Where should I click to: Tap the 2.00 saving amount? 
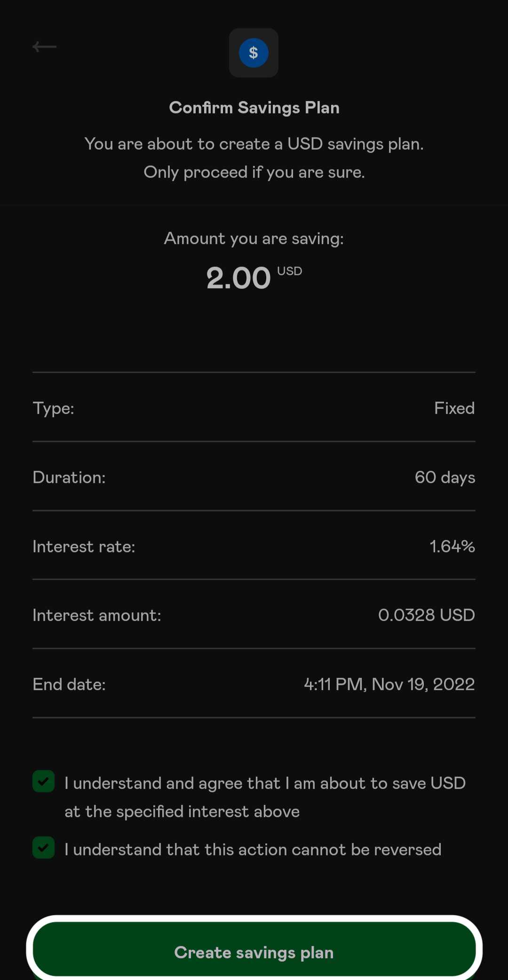point(239,278)
